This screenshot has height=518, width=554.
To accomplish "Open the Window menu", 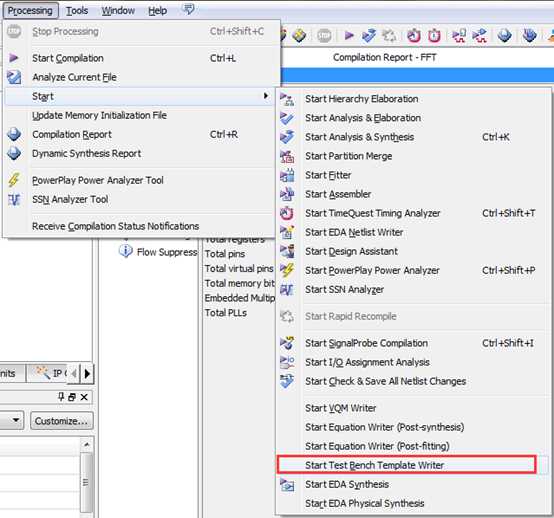I will click(x=118, y=11).
